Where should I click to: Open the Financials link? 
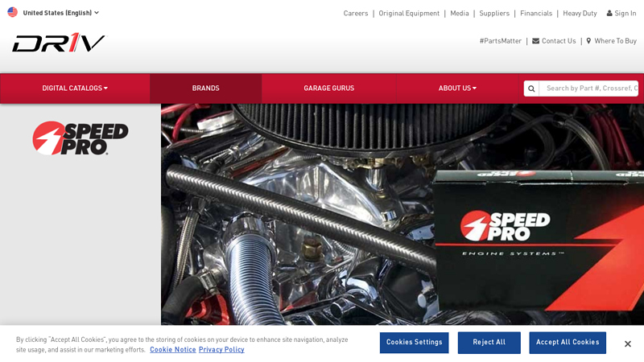(x=536, y=13)
